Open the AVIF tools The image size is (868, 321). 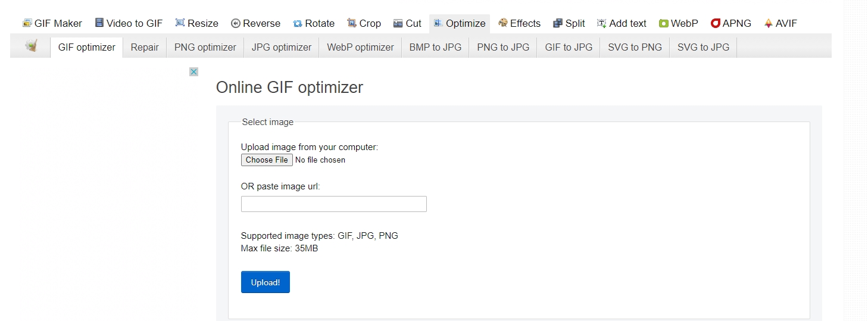780,23
